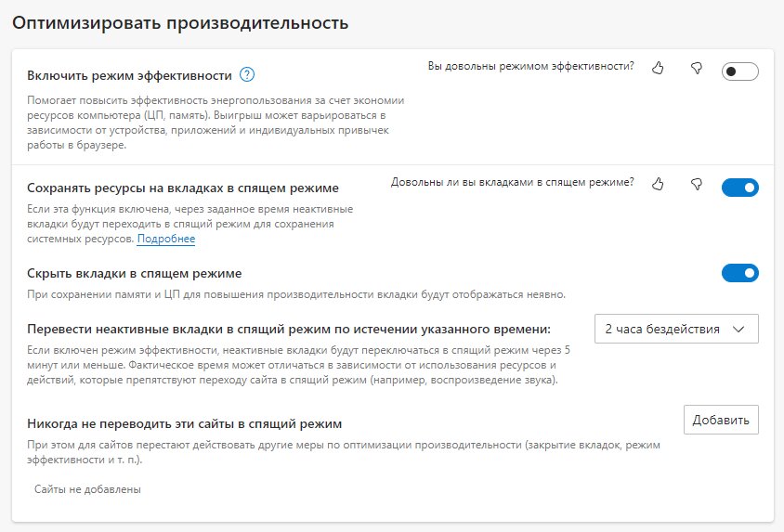
Task: Click 'Вы довольны режимом эффективности?' text
Action: (531, 66)
